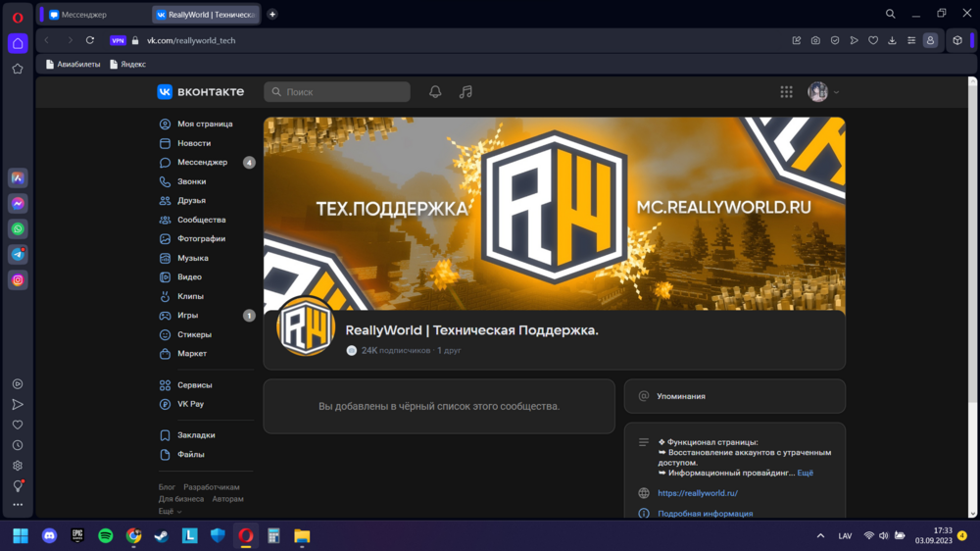980x551 pixels.
Task: Take a snapshot with camera icon
Action: 815,40
